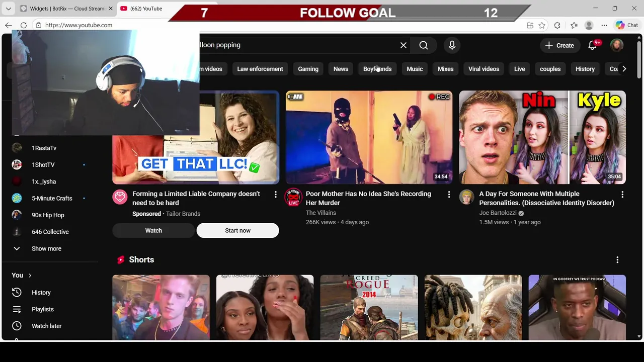Screen dimensions: 644x362
Task: Select the News filter chip
Action: [x=341, y=69]
